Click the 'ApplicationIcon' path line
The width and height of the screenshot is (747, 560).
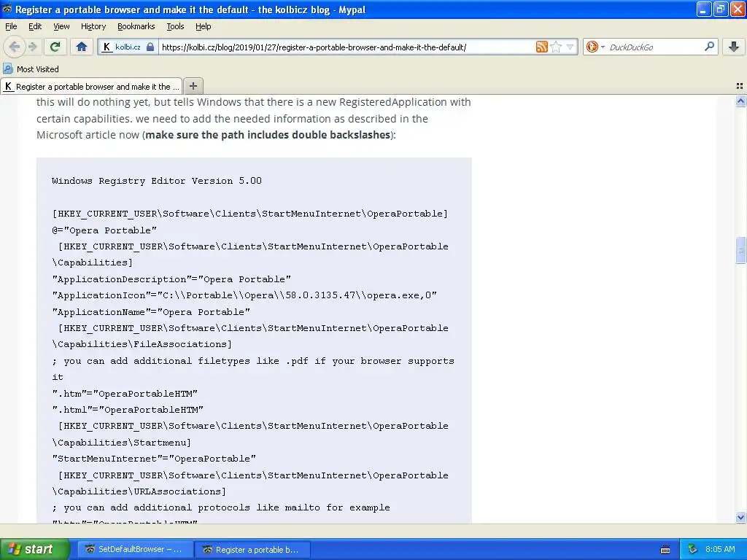tap(244, 296)
